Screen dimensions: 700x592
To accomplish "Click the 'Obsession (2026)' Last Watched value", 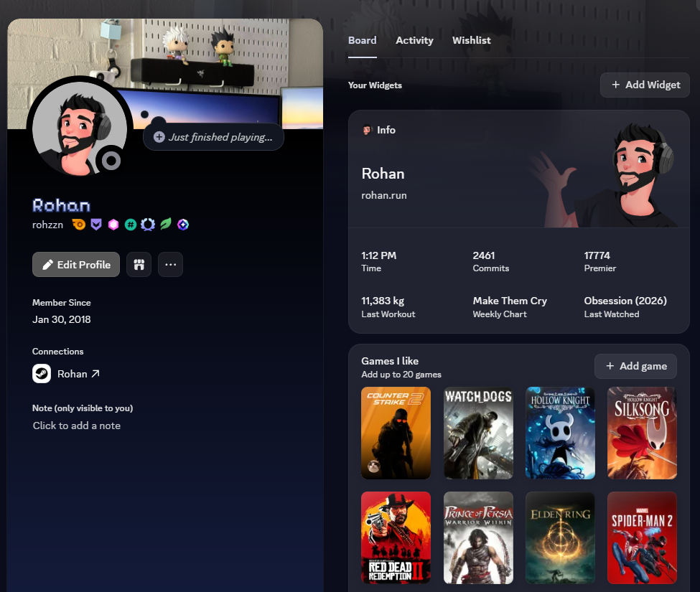I will pyautogui.click(x=625, y=301).
